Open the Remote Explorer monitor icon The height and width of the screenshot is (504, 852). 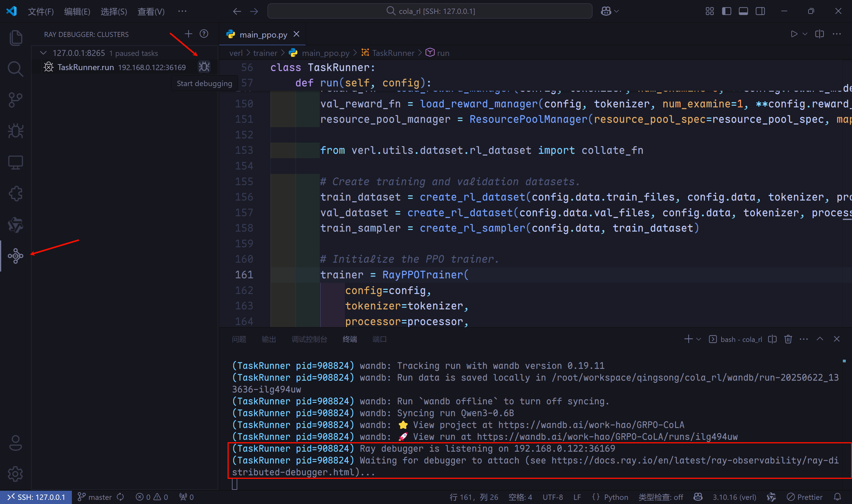coord(16,162)
